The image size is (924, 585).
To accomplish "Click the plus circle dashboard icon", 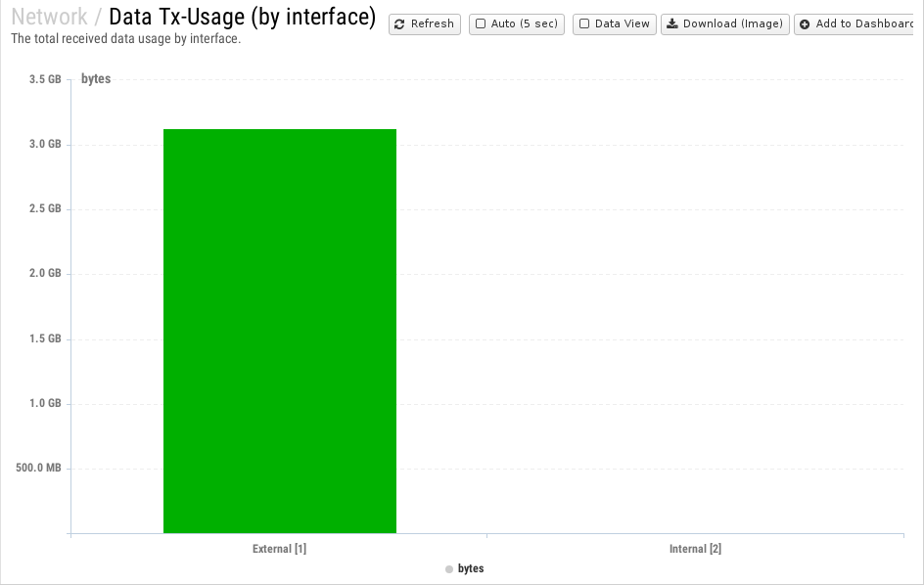I will tap(805, 24).
